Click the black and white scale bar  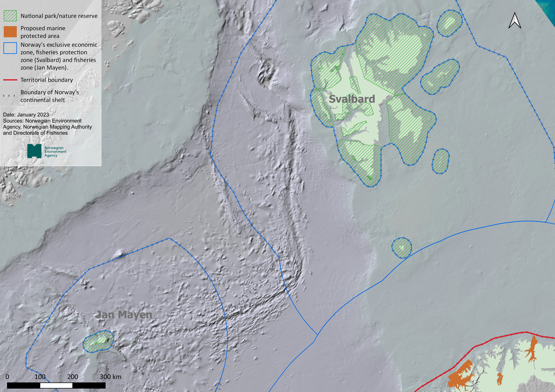[x=56, y=385]
